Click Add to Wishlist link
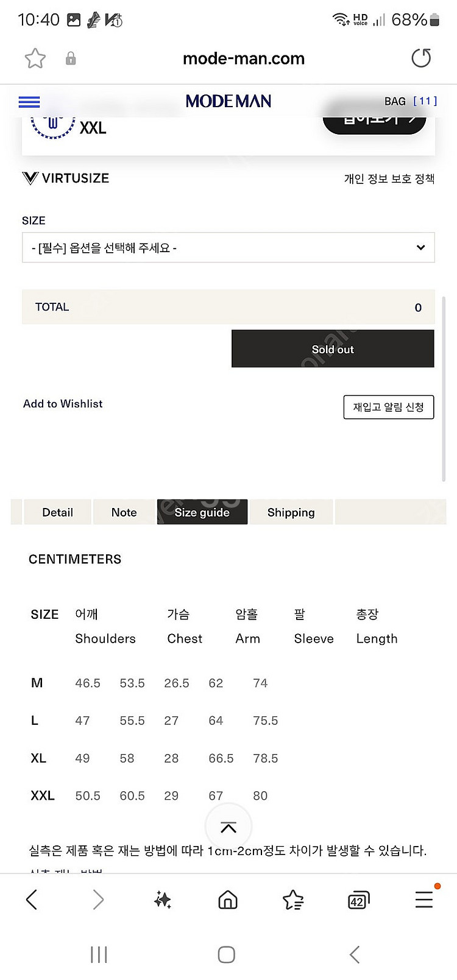457x980 pixels. tap(63, 404)
